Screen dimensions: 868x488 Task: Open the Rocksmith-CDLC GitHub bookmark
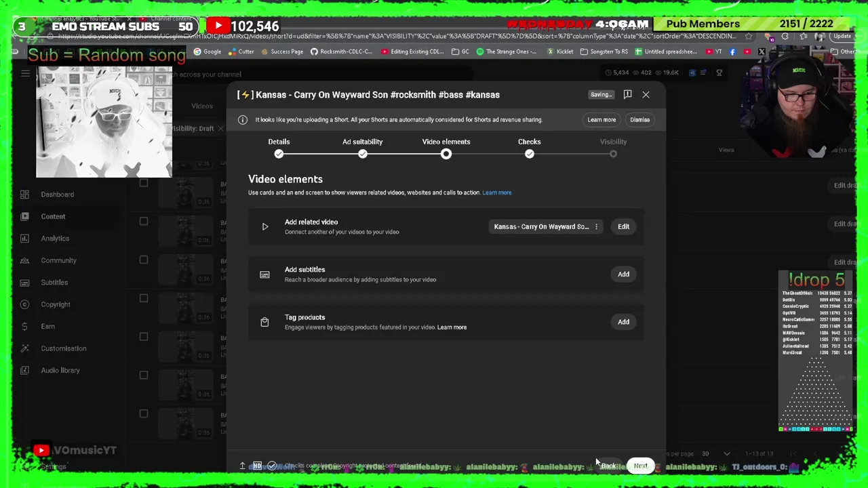click(x=342, y=52)
